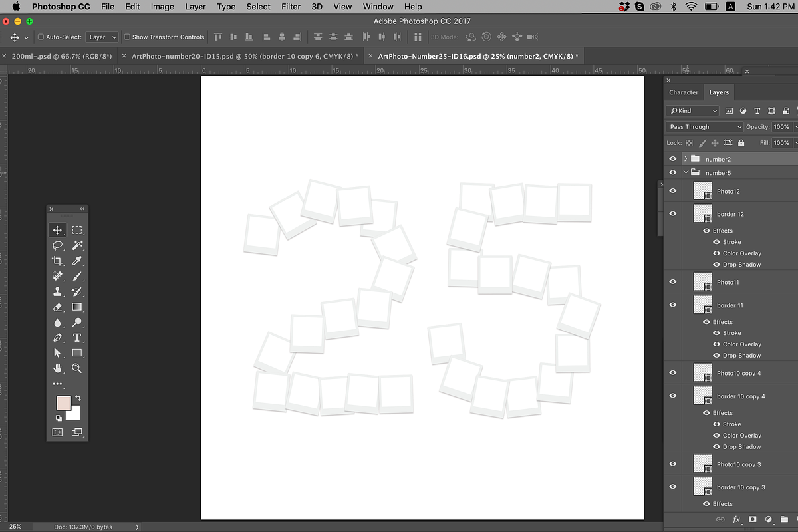Viewport: 798px width, 532px height.
Task: Select the Rectangle shape tool
Action: pyautogui.click(x=77, y=353)
